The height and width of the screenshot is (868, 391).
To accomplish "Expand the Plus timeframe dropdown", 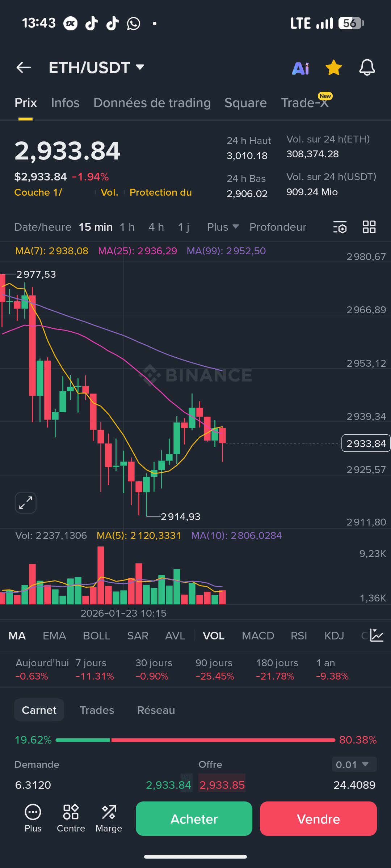I will (x=223, y=227).
